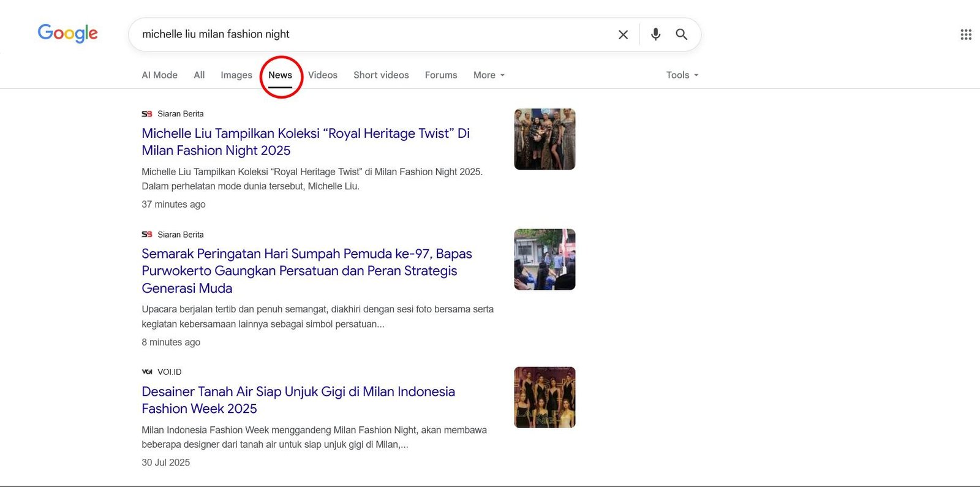Click the Milan Fashion Night article thumbnail
The width and height of the screenshot is (980, 487).
pyautogui.click(x=545, y=139)
